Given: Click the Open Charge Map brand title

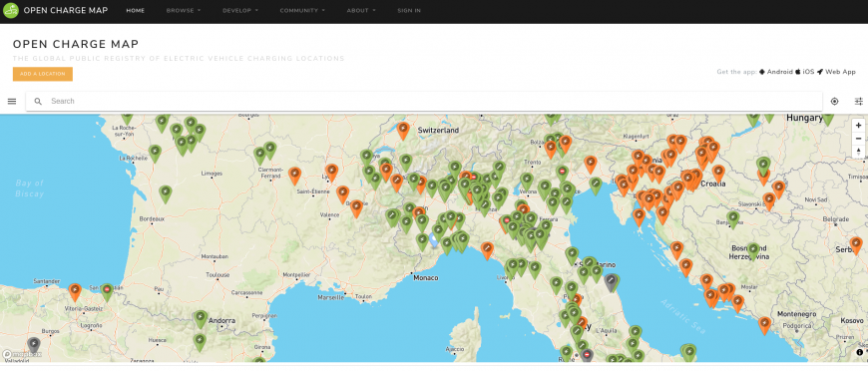Looking at the screenshot, I should [66, 11].
